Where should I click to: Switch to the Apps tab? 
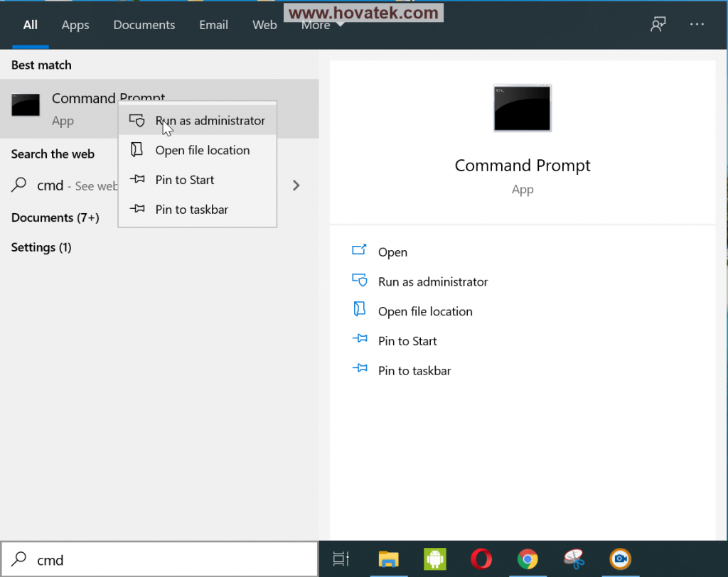tap(75, 25)
